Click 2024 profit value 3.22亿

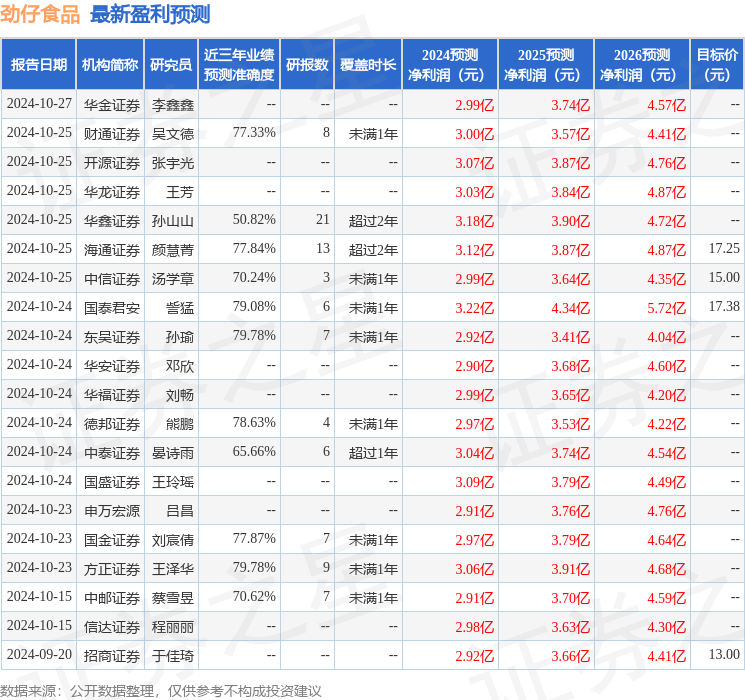475,308
